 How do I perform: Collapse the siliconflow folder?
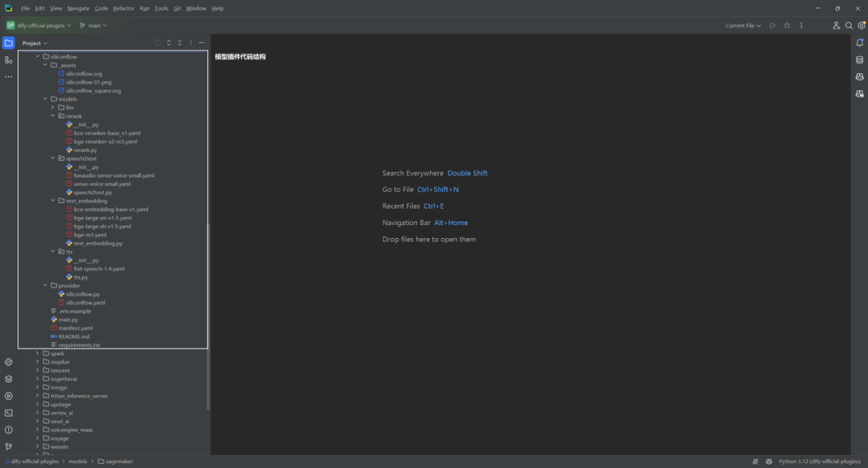click(38, 56)
